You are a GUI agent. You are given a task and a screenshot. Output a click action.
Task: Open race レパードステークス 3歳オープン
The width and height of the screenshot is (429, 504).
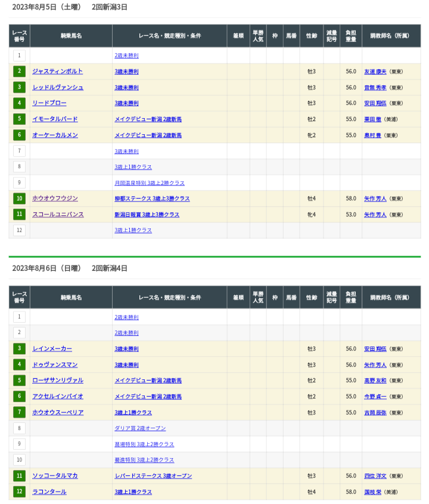(153, 476)
